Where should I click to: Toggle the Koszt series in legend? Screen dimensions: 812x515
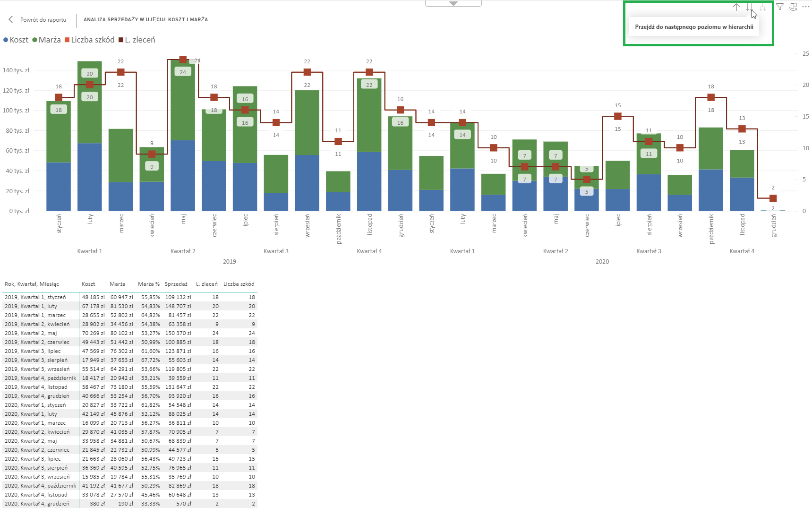pos(16,40)
